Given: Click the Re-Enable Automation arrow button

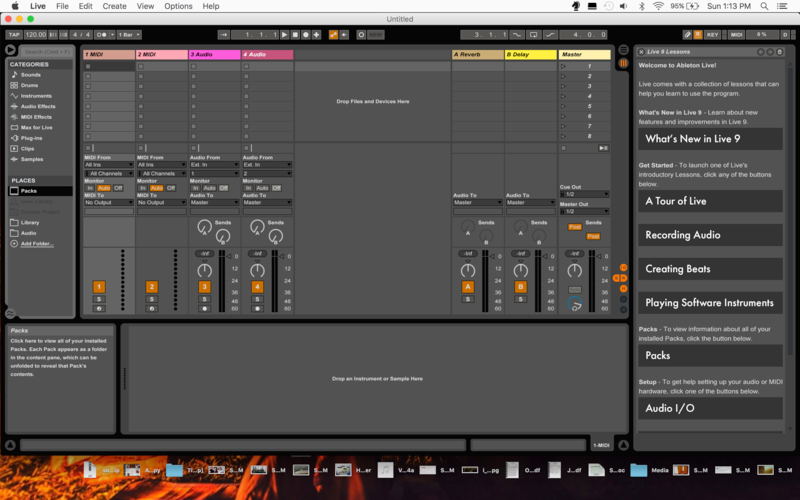Looking at the screenshot, I should click(x=344, y=35).
